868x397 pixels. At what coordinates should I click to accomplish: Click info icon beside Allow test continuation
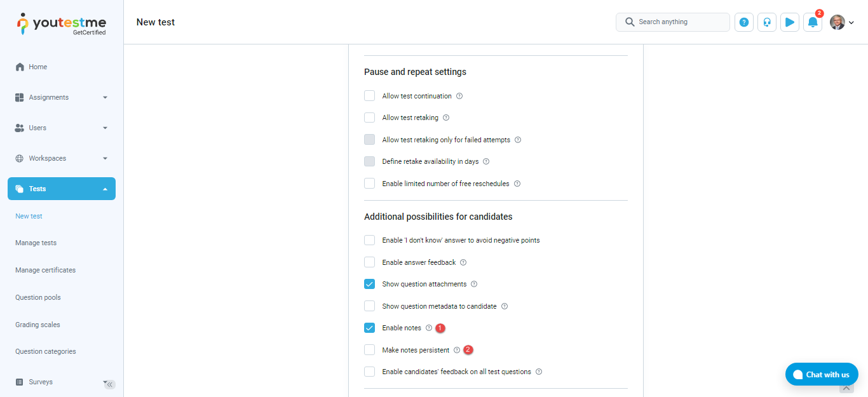(459, 97)
